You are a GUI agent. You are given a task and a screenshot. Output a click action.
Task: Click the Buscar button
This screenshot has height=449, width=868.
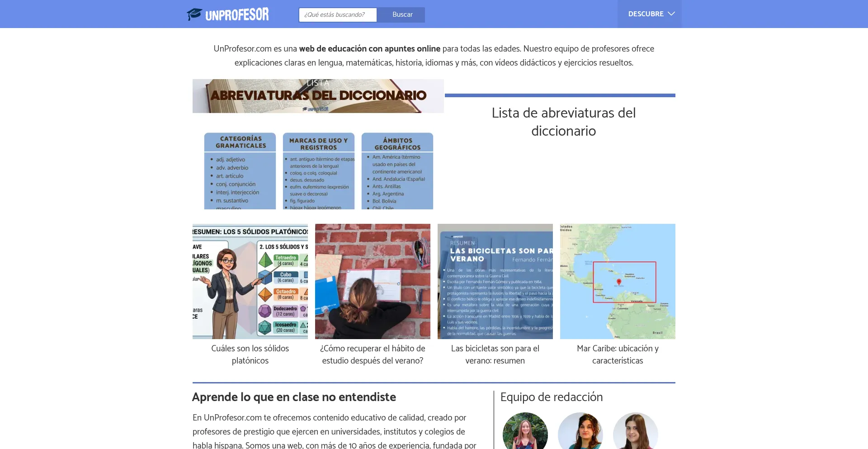(402, 14)
